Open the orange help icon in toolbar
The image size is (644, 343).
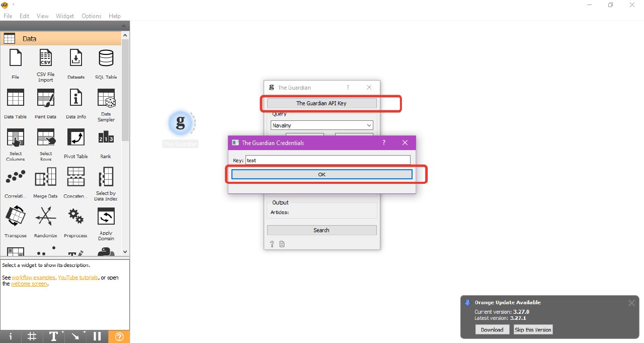click(119, 337)
